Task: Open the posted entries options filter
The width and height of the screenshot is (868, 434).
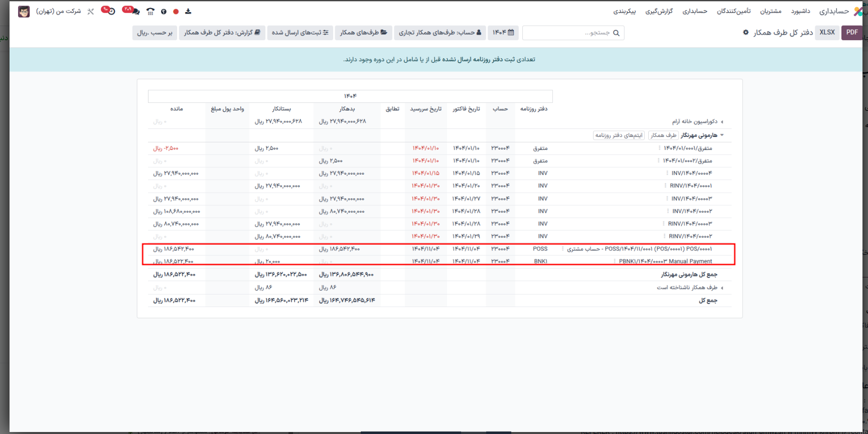Action: (x=300, y=33)
